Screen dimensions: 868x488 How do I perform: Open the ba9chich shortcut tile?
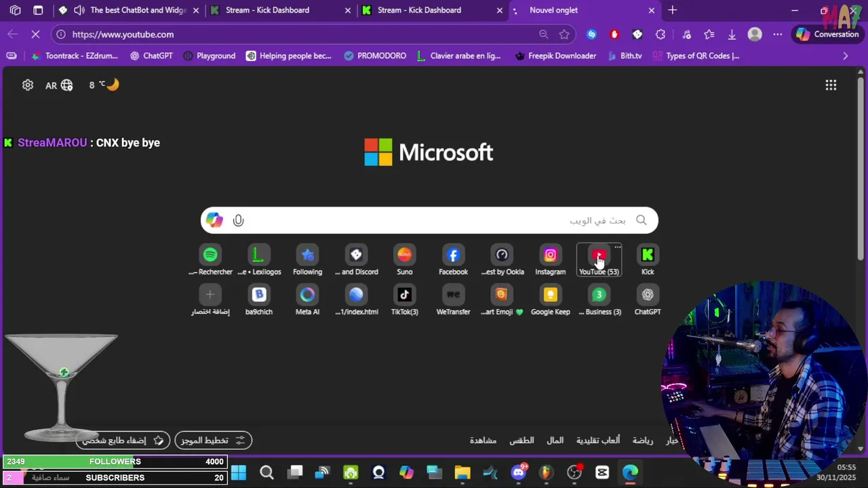pos(258,301)
